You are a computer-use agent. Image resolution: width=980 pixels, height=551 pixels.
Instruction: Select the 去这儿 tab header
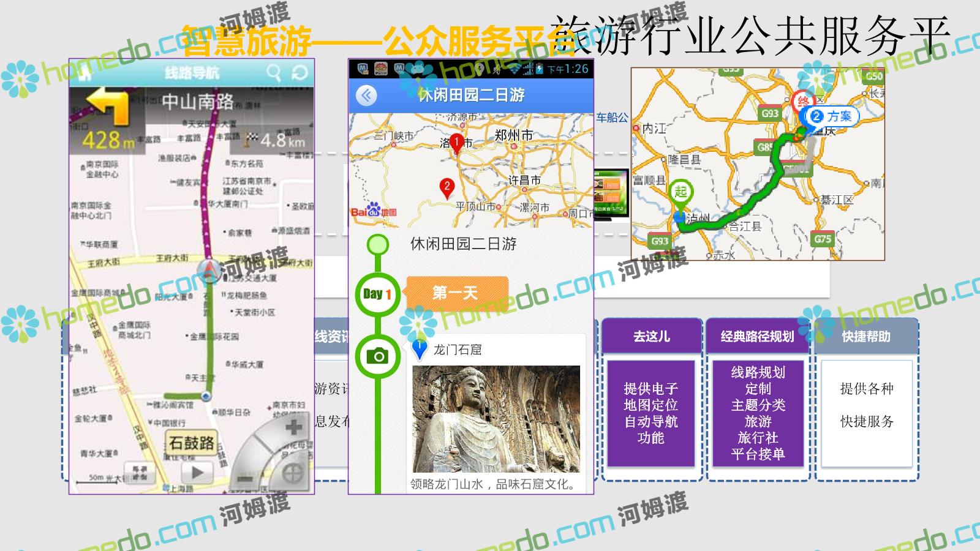651,336
